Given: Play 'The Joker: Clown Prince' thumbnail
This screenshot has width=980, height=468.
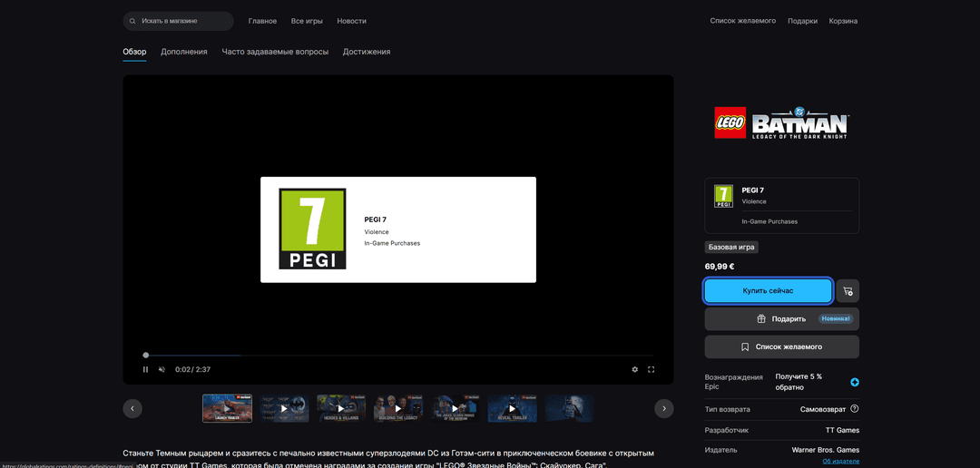Looking at the screenshot, I should 456,409.
